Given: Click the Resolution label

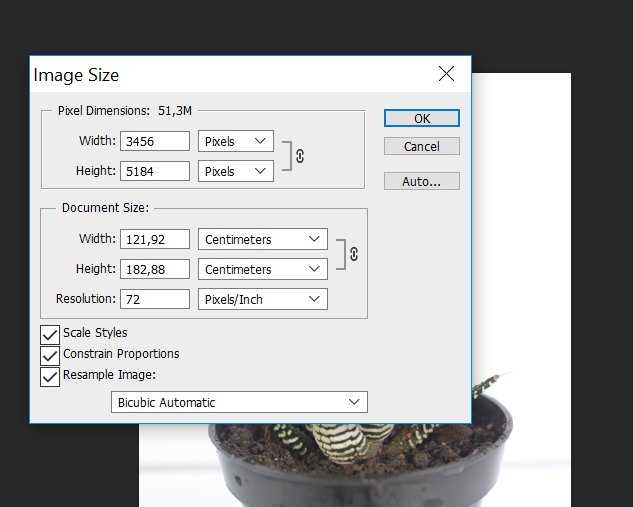Looking at the screenshot, I should 86,299.
